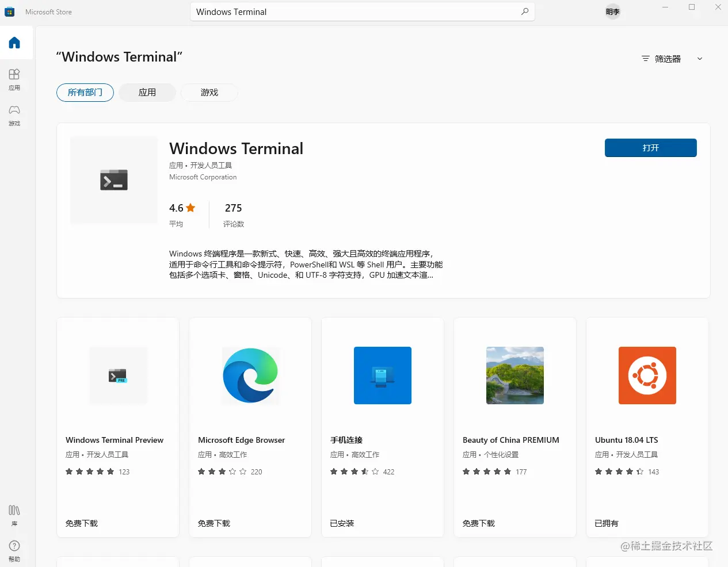Click the filter (筛选器) icon

pos(646,59)
